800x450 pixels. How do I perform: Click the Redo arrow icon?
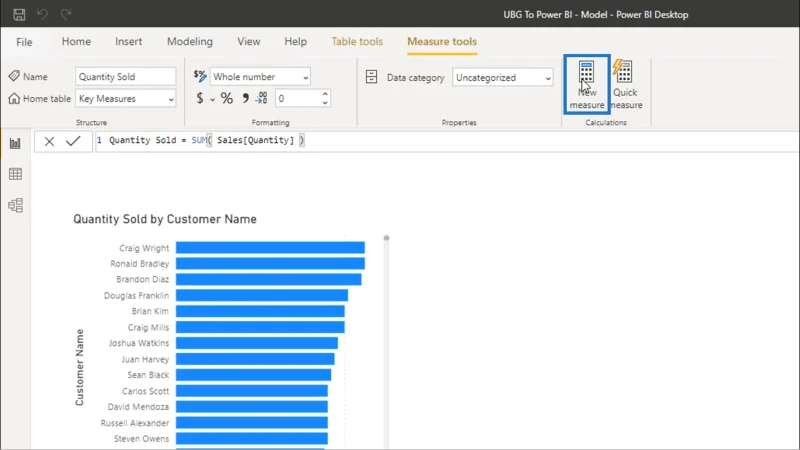pos(66,14)
